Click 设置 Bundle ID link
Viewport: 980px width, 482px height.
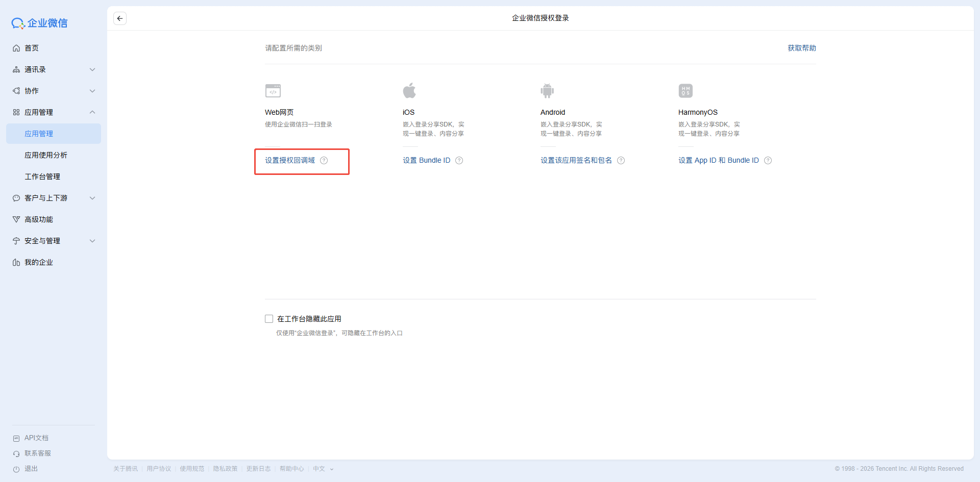[x=427, y=160]
